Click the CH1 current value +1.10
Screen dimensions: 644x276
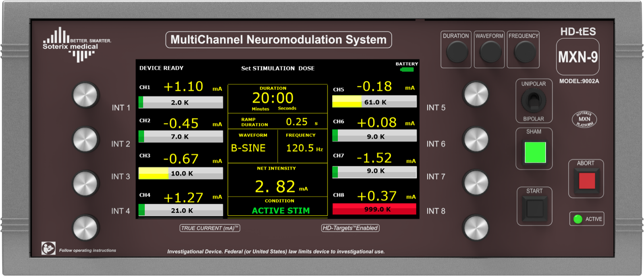click(x=183, y=86)
